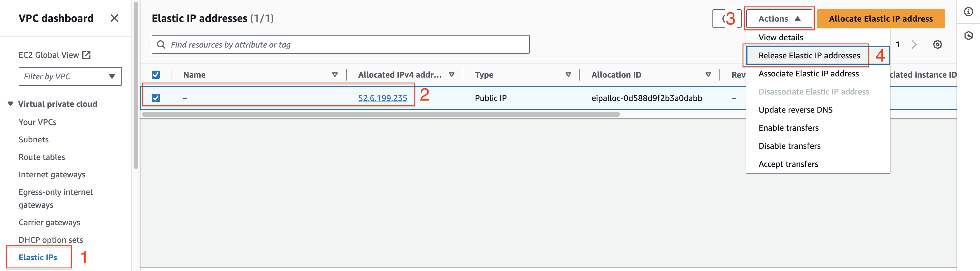Image resolution: width=980 pixels, height=271 pixels.
Task: Open the Filter by VPC dropdown
Action: 70,76
